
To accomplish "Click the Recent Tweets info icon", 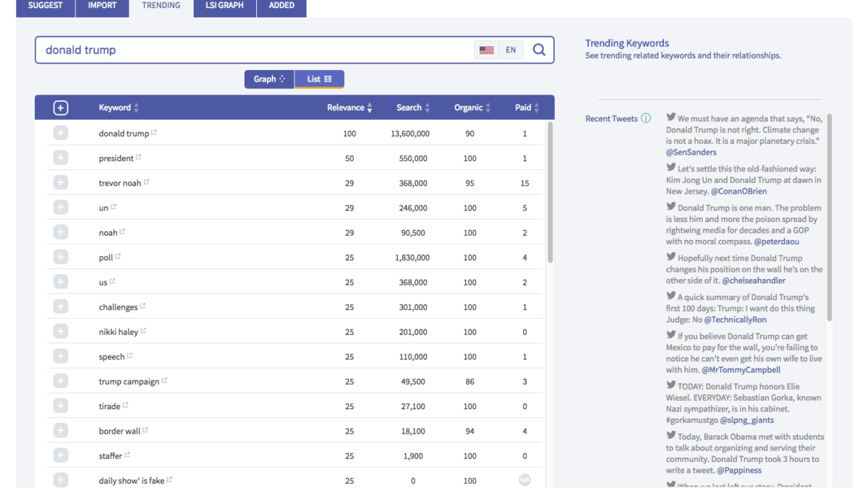I will pyautogui.click(x=646, y=119).
